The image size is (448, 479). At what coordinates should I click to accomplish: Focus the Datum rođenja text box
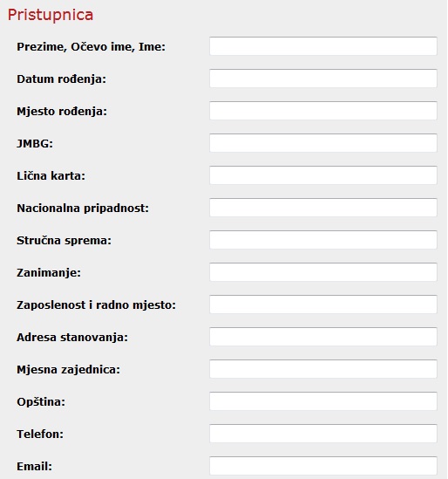323,79
